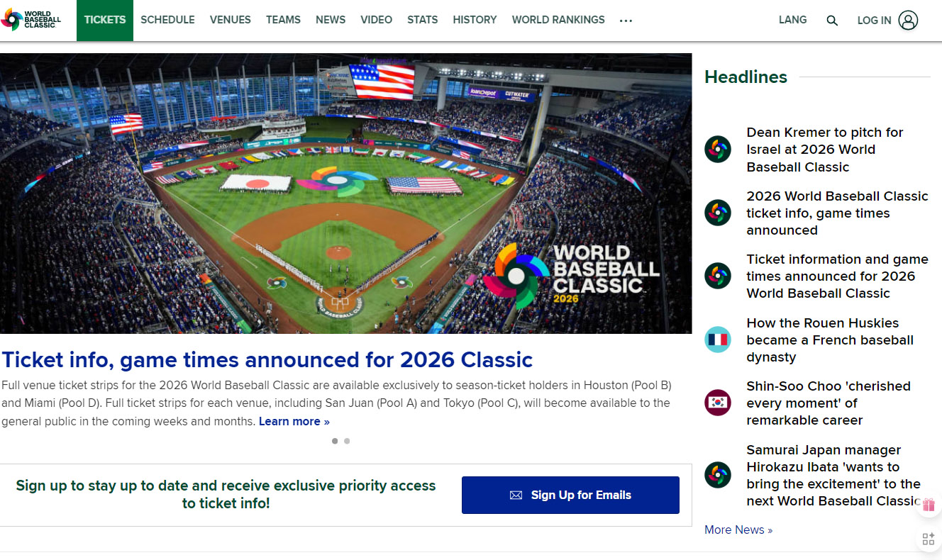Click the pink gift icon
The height and width of the screenshot is (560, 942).
pos(929,505)
